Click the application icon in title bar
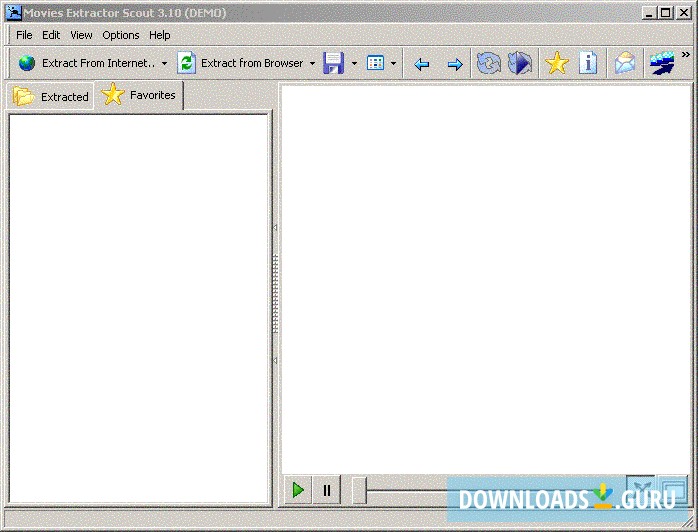Image resolution: width=698 pixels, height=532 pixels. [13, 12]
